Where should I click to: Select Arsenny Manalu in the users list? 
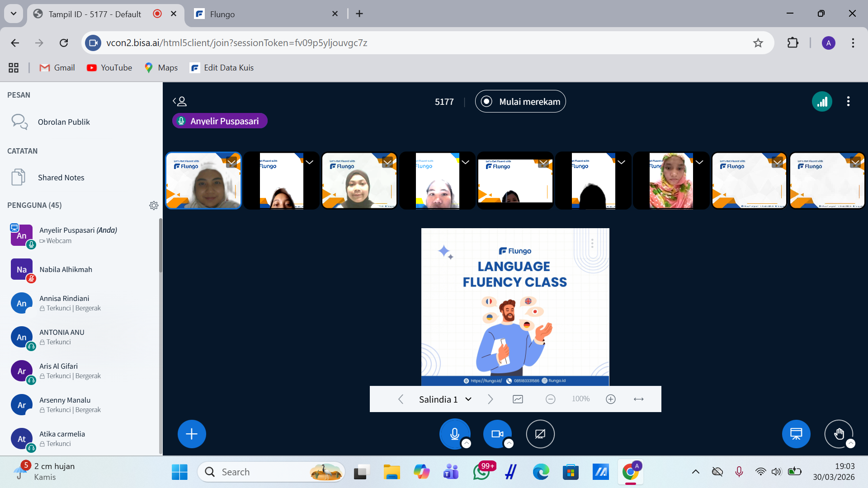[81, 405]
